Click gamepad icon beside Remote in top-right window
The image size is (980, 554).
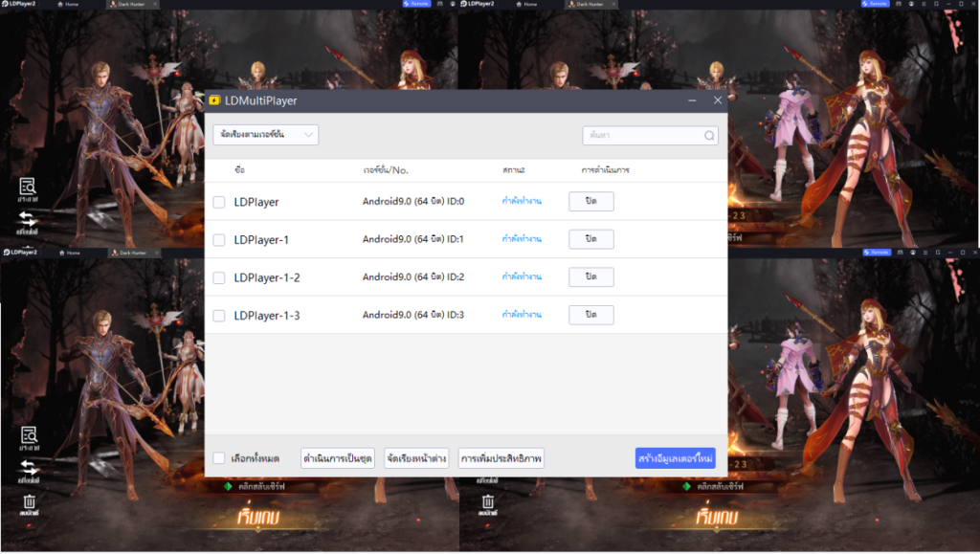[898, 4]
